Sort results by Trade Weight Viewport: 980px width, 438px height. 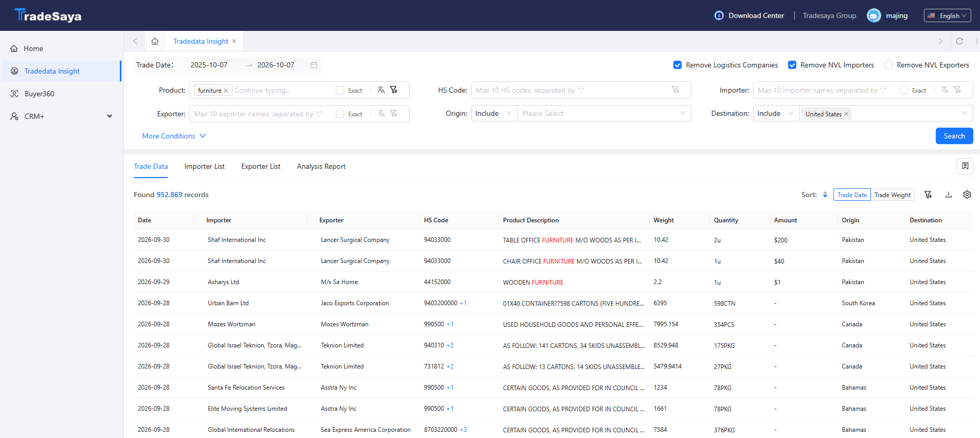893,195
